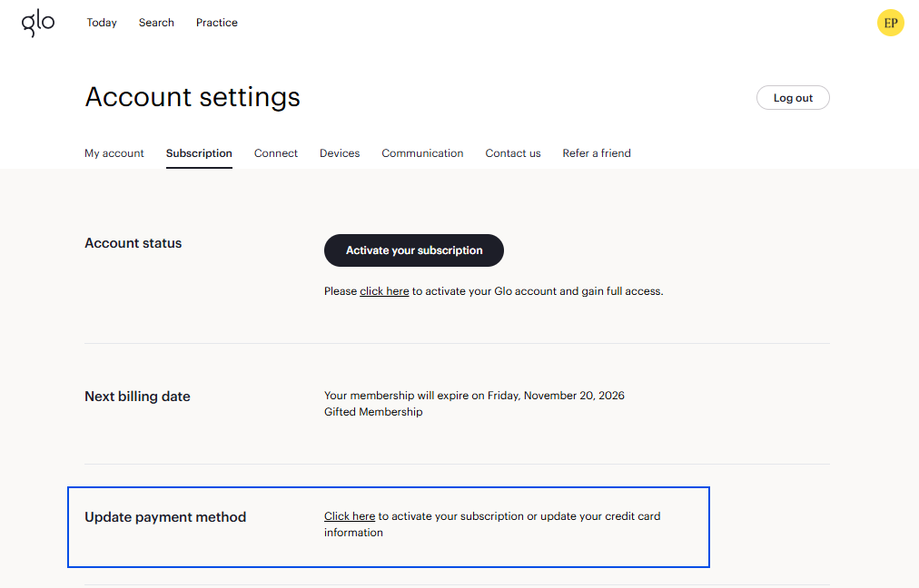The width and height of the screenshot is (919, 588).
Task: Open the Communication tab
Action: [x=422, y=153]
